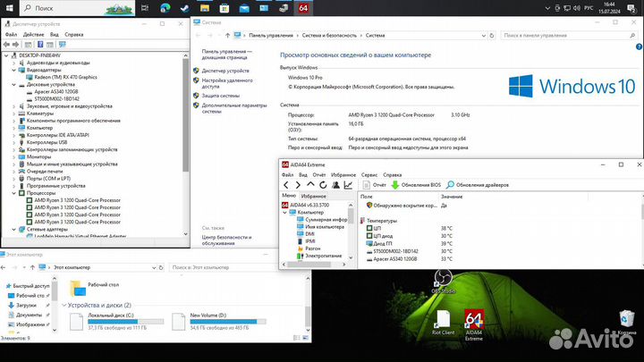This screenshot has width=644, height=362.
Task: Select Суммарная информация in AIDA64 tree
Action: click(x=326, y=220)
